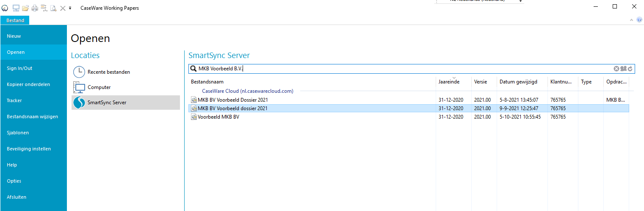Image resolution: width=644 pixels, height=211 pixels.
Task: Sort by Bestandsnaam column header
Action: pos(312,82)
